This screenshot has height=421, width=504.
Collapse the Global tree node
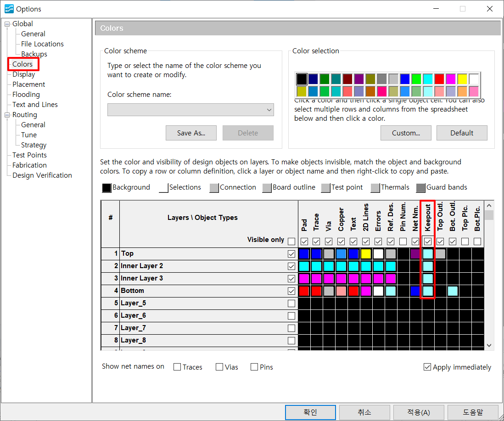7,24
